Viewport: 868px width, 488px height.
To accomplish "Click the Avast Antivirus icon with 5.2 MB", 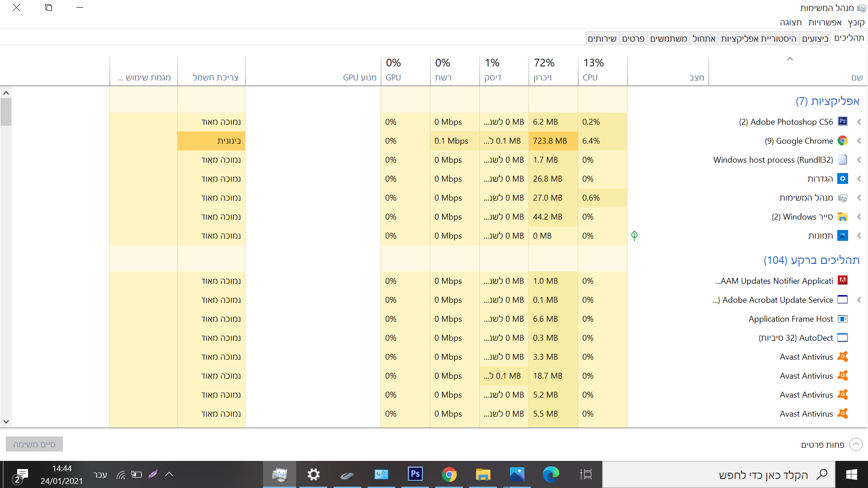I will 843,394.
